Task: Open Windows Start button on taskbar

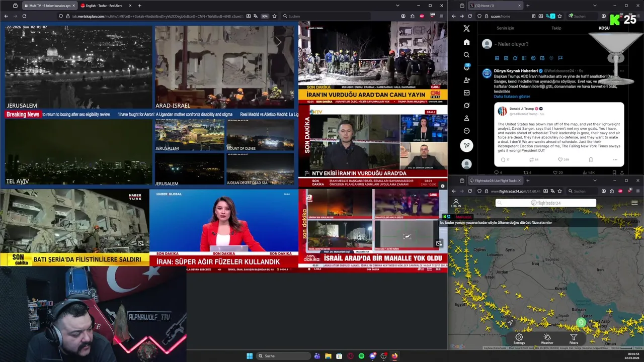Action: coord(249,356)
